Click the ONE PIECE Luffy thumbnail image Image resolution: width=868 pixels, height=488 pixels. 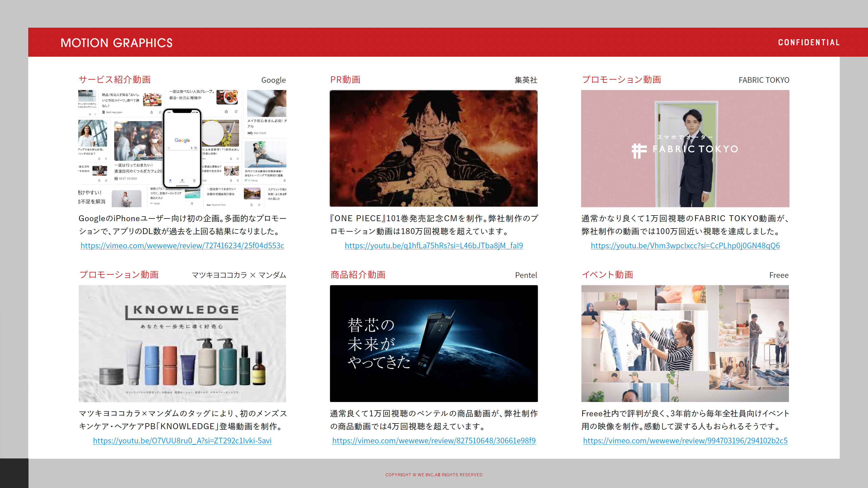(x=434, y=148)
